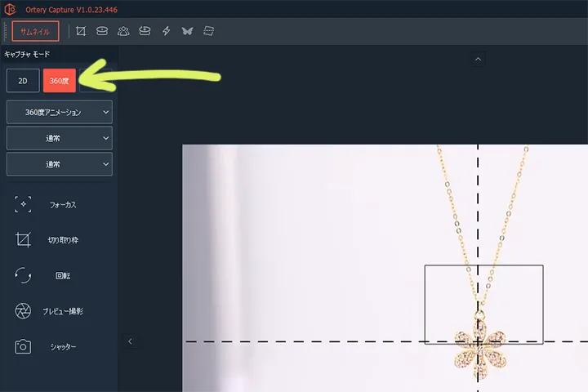
Task: Click the 回転 rotate button
Action: coord(62,276)
